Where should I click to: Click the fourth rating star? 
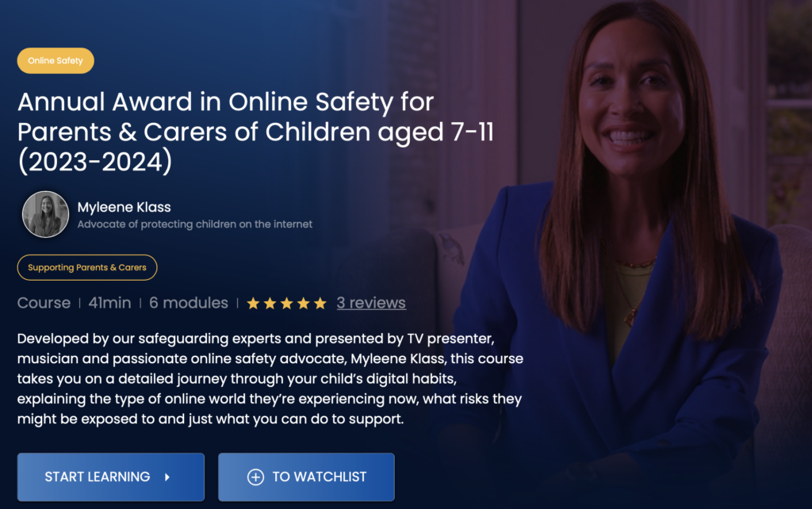coord(304,304)
